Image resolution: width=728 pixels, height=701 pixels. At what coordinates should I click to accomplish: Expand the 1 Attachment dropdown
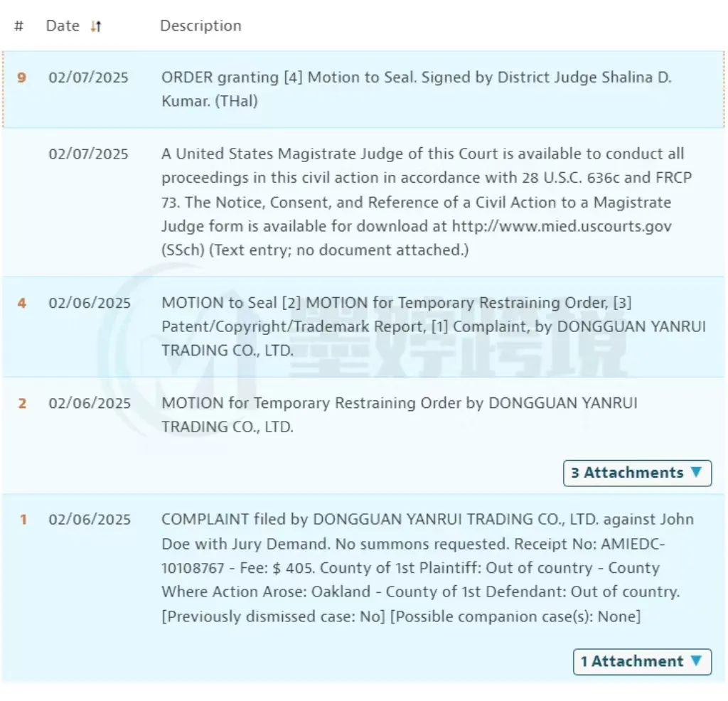[642, 661]
